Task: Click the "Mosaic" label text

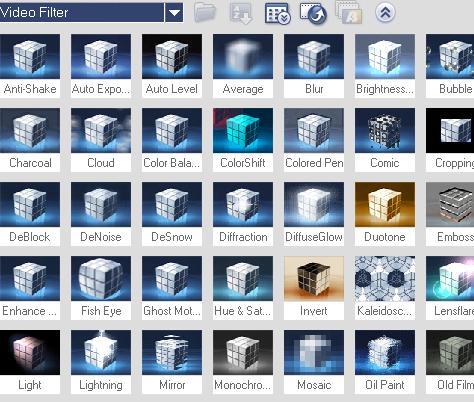Action: 314,385
